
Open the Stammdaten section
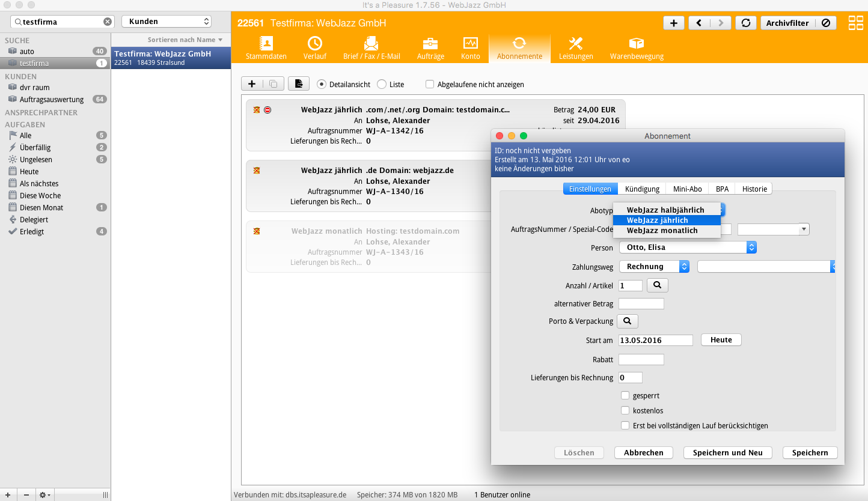pyautogui.click(x=266, y=48)
